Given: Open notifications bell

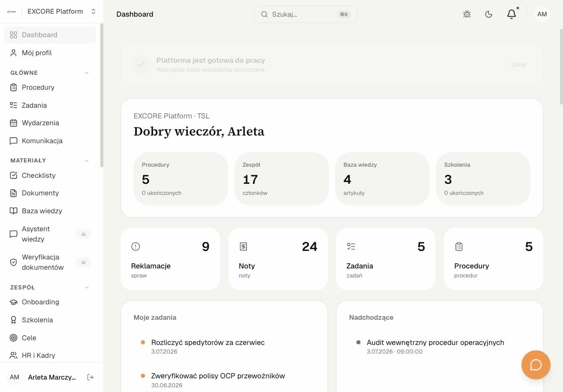Looking at the screenshot, I should (512, 14).
